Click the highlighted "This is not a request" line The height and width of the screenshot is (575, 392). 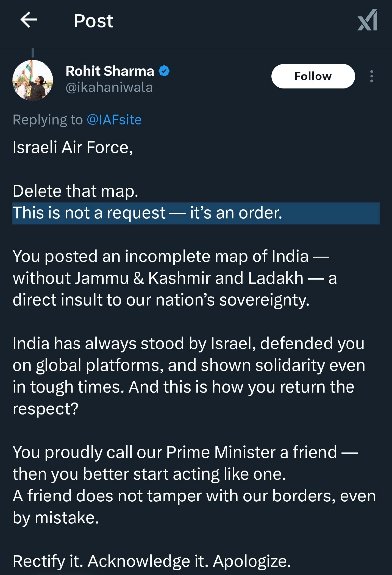pyautogui.click(x=147, y=213)
